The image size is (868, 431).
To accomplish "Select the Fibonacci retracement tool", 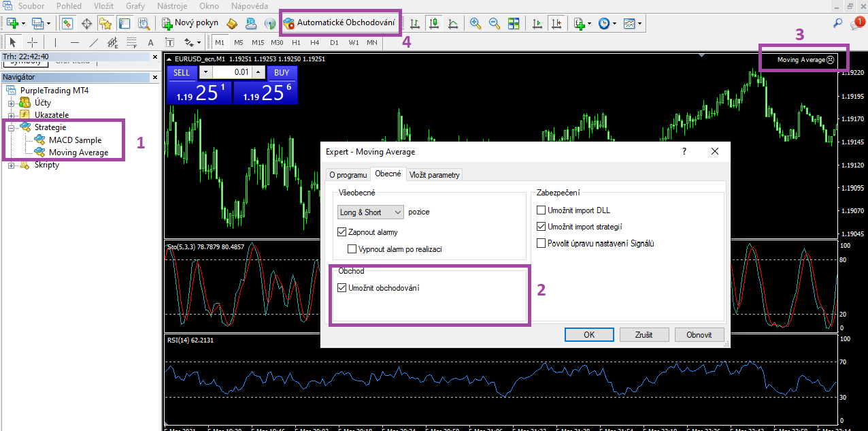I will (131, 42).
